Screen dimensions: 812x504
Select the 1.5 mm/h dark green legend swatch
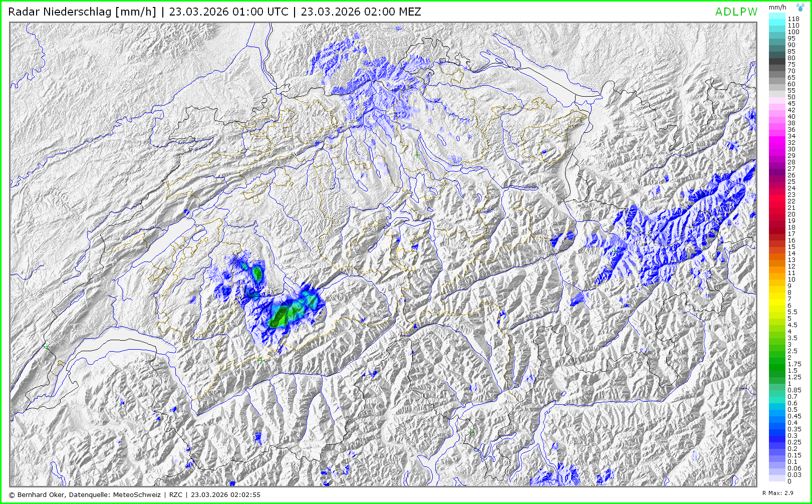click(x=777, y=370)
